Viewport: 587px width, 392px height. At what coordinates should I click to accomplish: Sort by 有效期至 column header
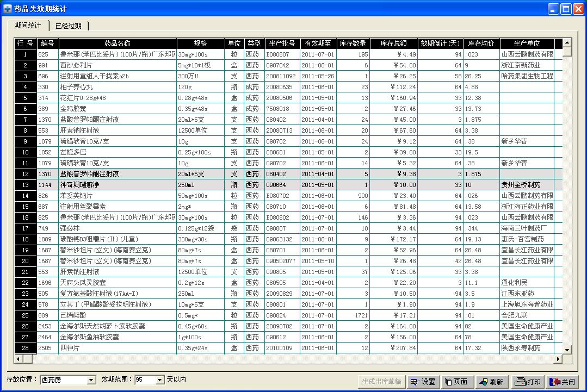318,43
